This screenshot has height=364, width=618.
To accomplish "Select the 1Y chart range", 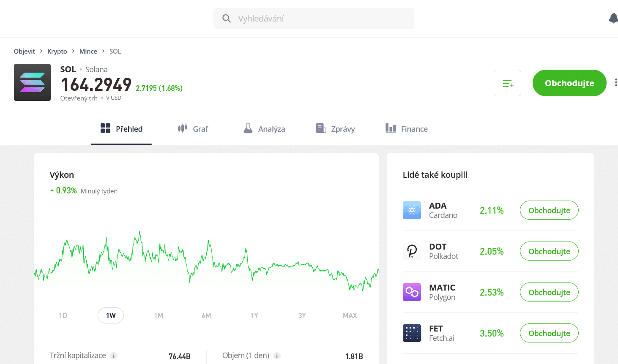I will tap(254, 315).
